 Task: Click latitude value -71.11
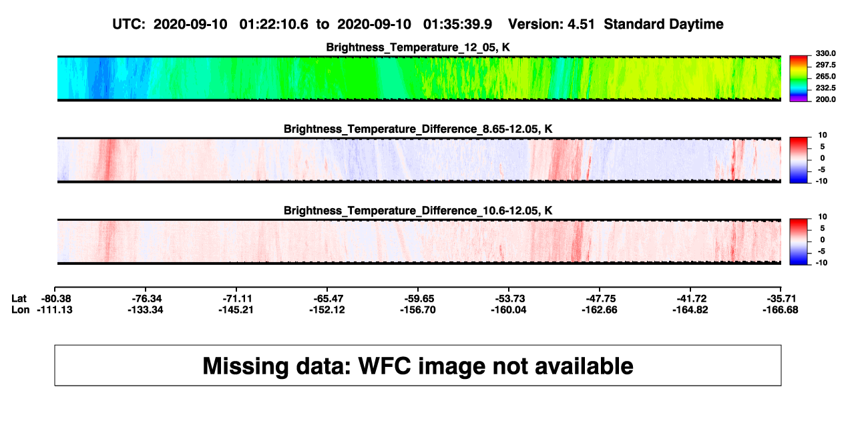238,298
